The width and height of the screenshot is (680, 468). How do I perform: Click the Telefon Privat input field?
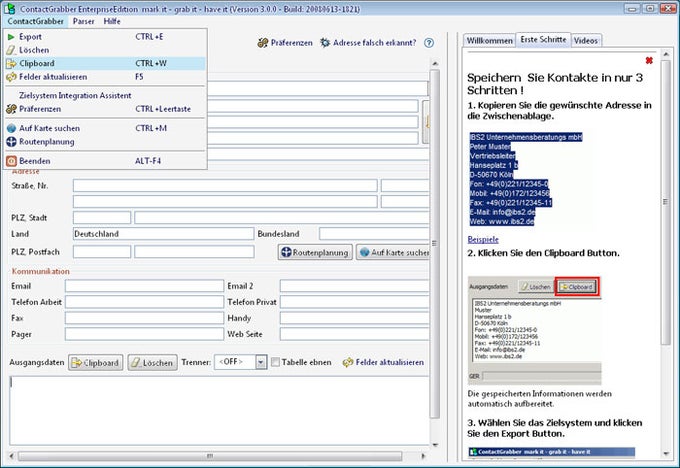pos(355,302)
